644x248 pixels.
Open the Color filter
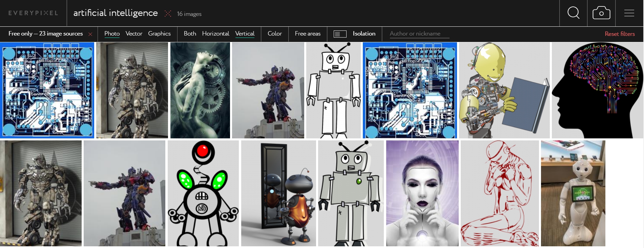tap(274, 33)
